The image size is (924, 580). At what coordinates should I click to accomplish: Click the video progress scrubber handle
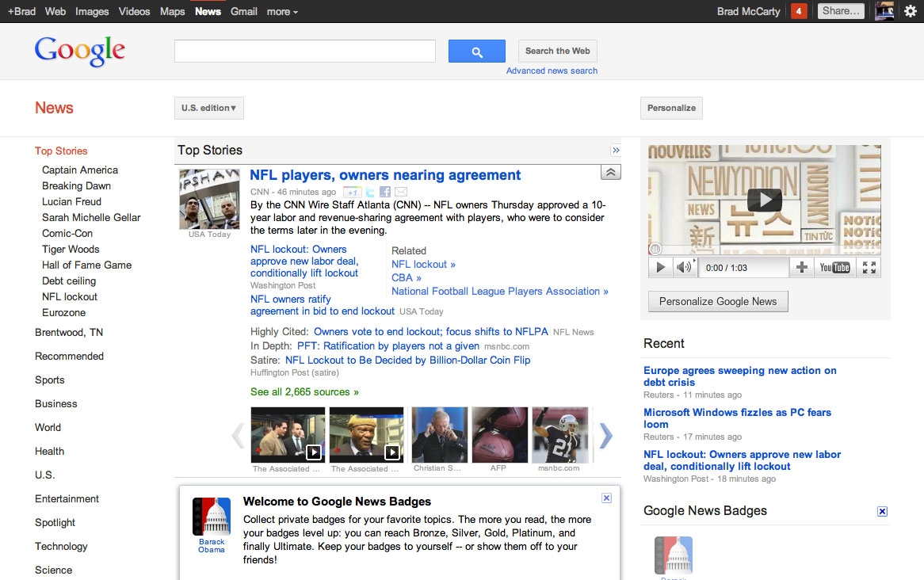pyautogui.click(x=655, y=249)
